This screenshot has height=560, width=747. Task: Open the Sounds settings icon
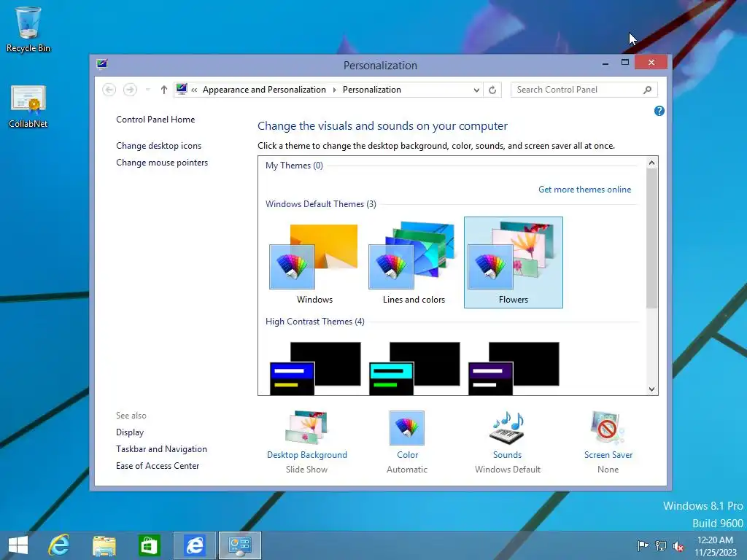coord(508,427)
